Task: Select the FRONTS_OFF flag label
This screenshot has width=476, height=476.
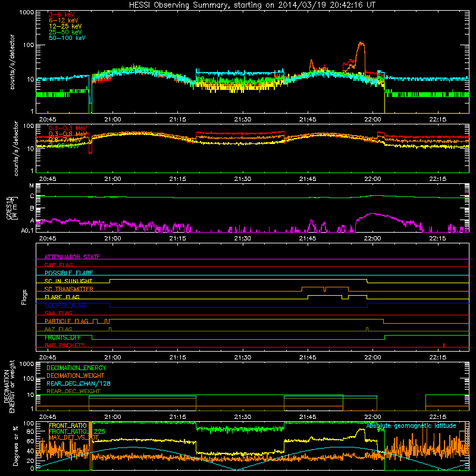Action: 62,337
